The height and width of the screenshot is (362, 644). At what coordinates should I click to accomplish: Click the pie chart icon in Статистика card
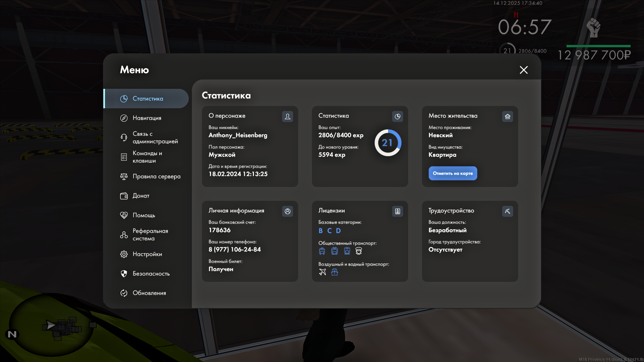pyautogui.click(x=397, y=116)
